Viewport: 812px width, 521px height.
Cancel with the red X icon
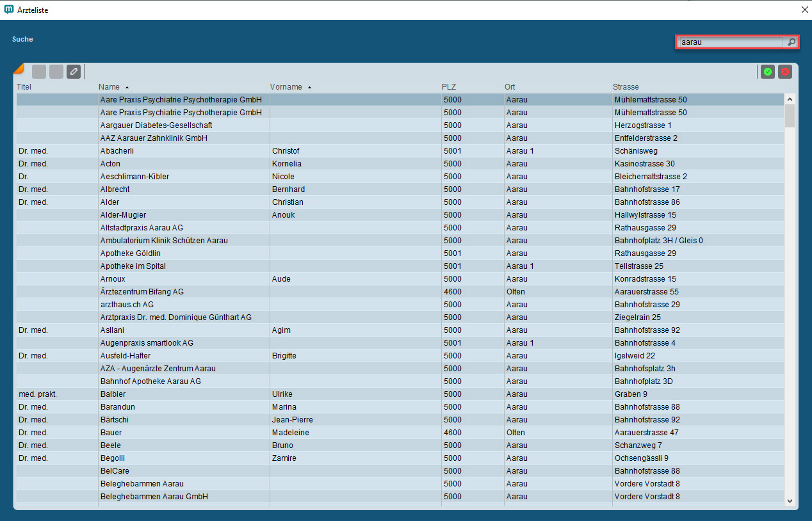point(784,72)
